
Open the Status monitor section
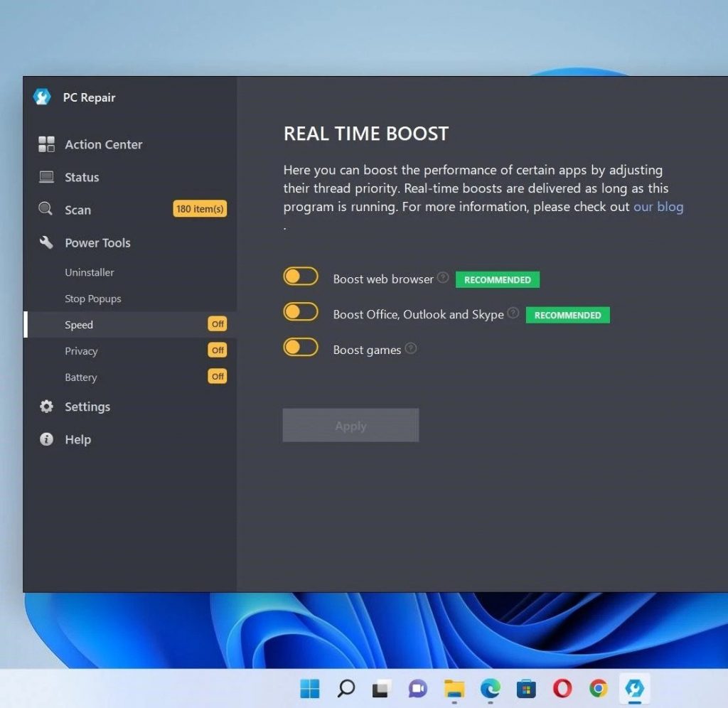point(82,177)
